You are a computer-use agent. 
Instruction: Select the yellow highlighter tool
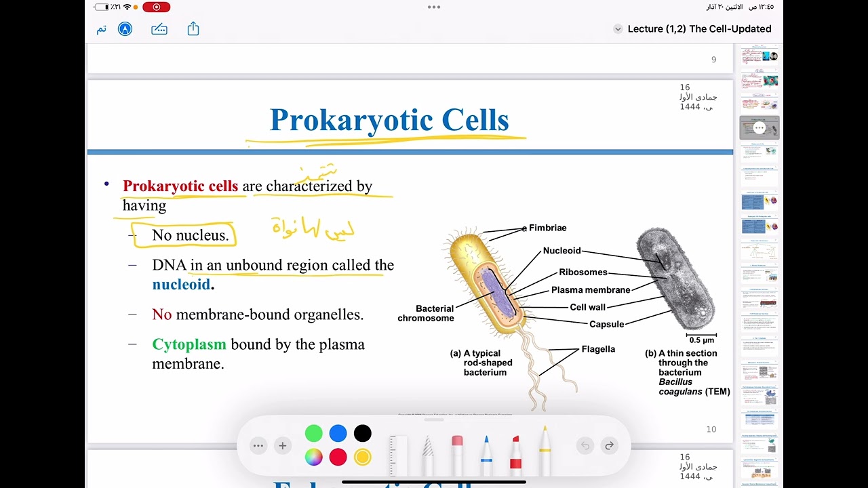545,451
